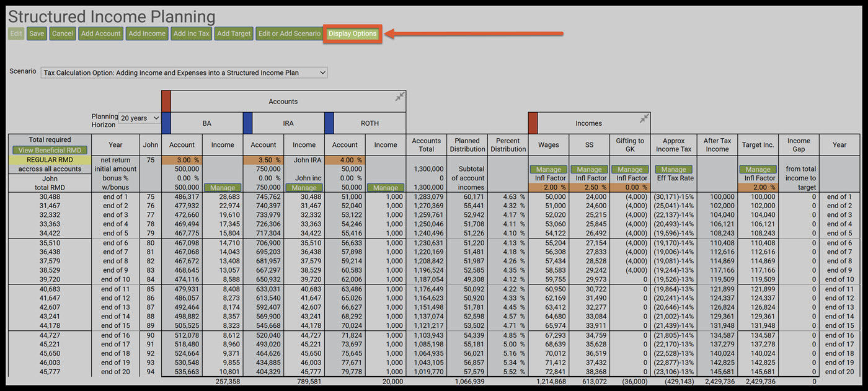Image resolution: width=868 pixels, height=391 pixels.
Task: Click Accounts Total column header
Action: (x=427, y=145)
